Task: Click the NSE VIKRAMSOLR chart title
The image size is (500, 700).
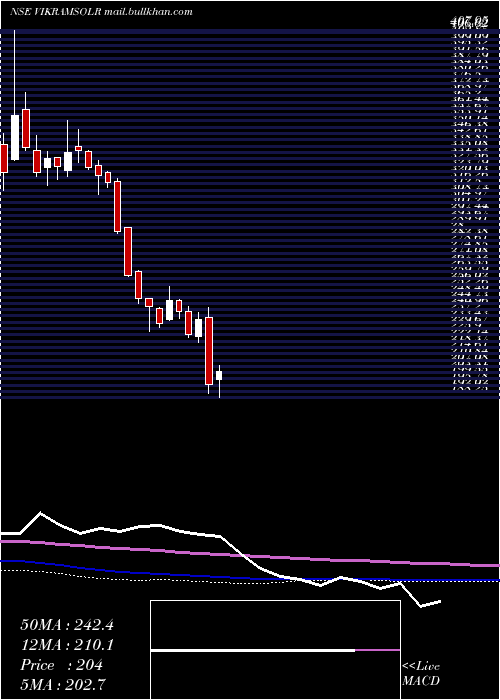Action: (x=101, y=12)
